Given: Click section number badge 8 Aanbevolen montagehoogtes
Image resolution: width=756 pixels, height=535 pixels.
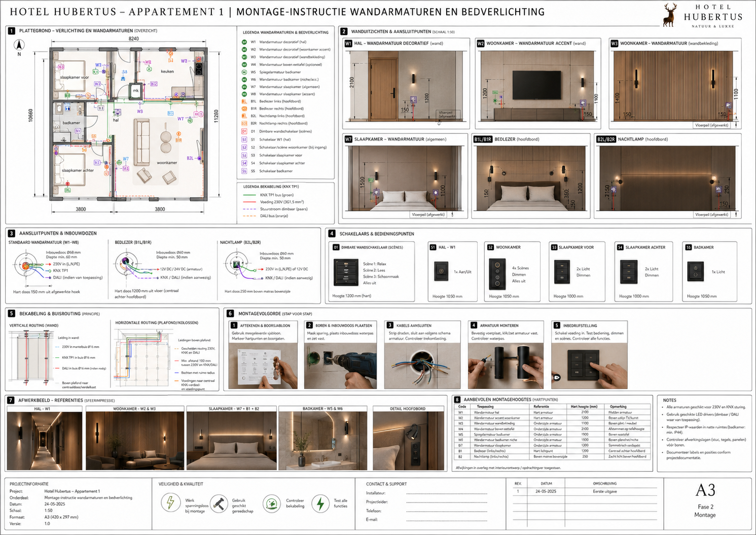Looking at the screenshot, I should [x=457, y=400].
